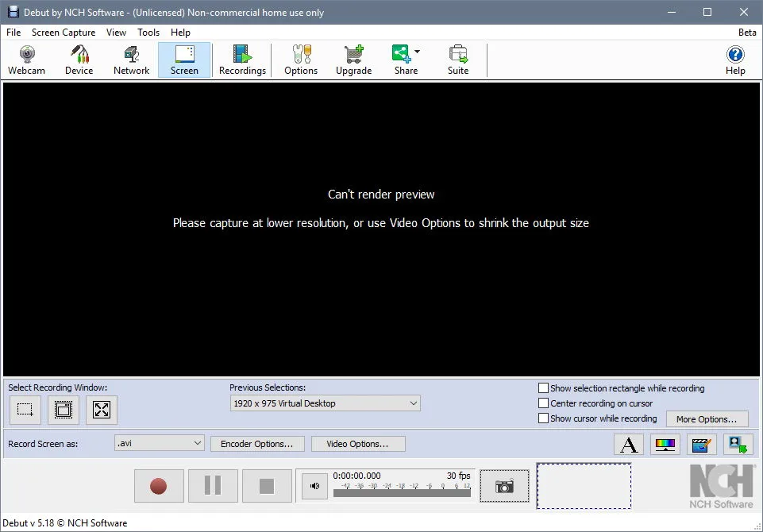Screen dimensions: 763x532
Task: Open the video overlay webcam icon
Action: click(x=738, y=445)
